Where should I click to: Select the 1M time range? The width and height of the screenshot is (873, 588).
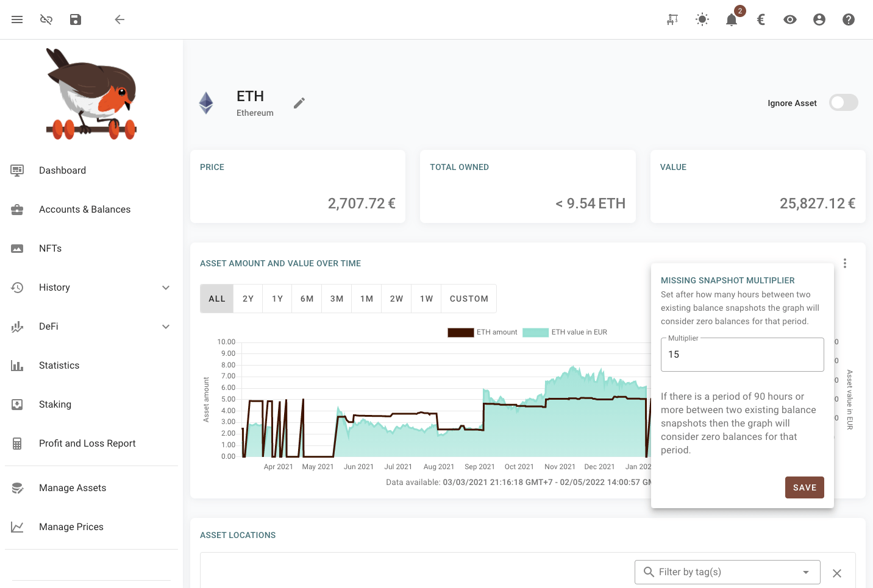[x=366, y=299]
